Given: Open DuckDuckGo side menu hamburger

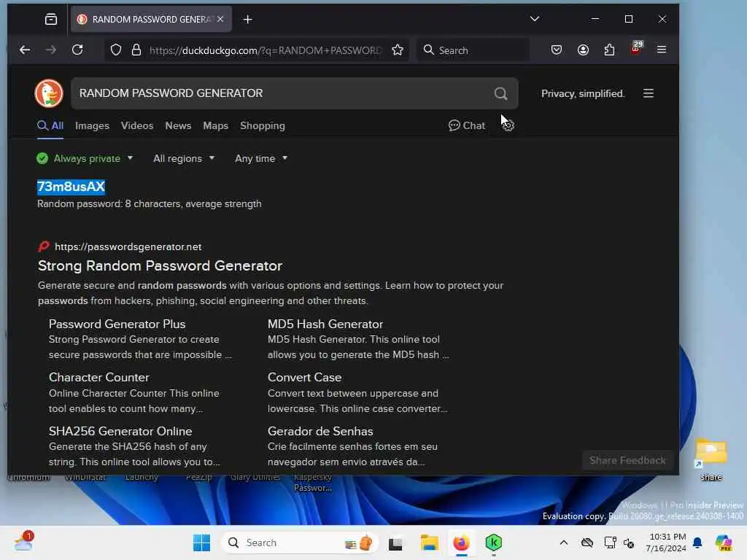Looking at the screenshot, I should (649, 93).
